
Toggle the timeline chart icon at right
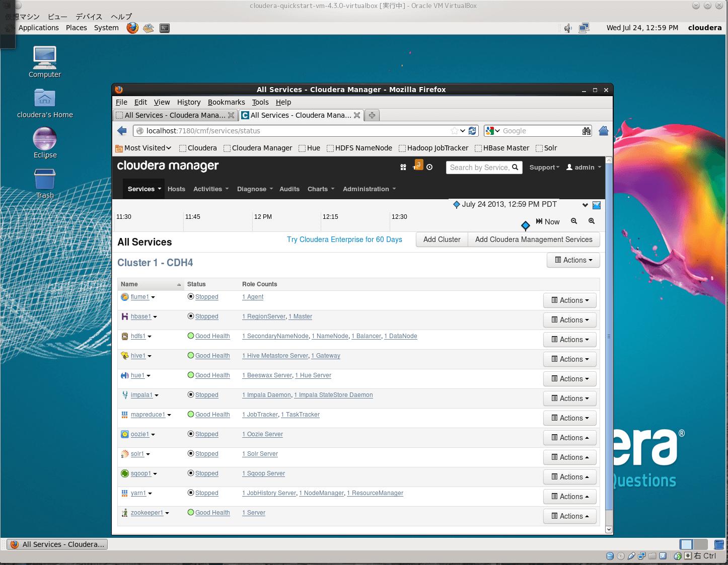[597, 205]
